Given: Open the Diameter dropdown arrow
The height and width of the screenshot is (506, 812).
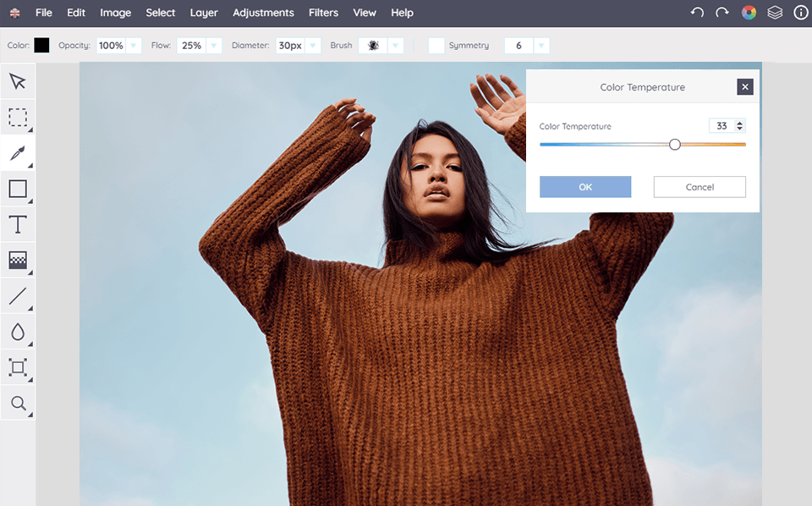Looking at the screenshot, I should click(x=312, y=46).
